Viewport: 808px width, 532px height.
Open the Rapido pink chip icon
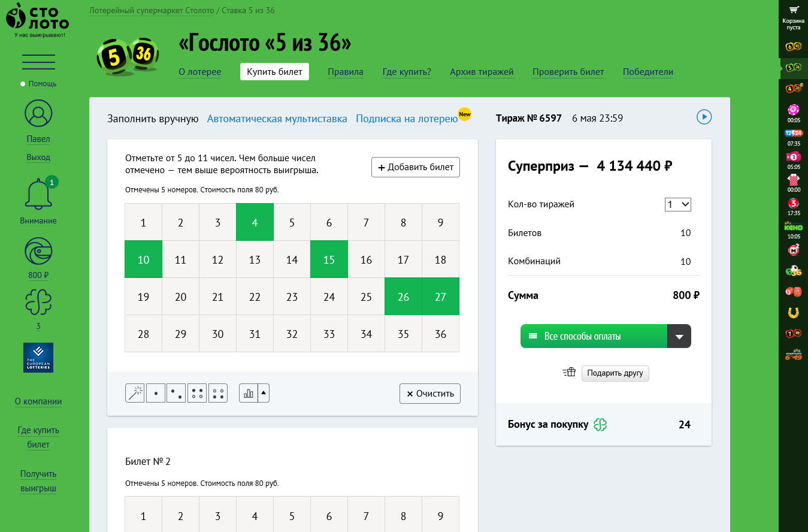793,110
